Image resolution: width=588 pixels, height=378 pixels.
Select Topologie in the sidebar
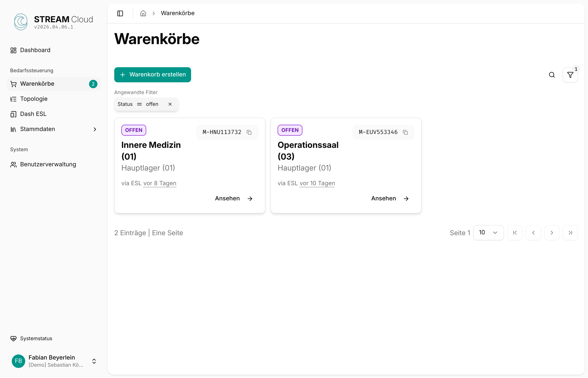(x=34, y=99)
